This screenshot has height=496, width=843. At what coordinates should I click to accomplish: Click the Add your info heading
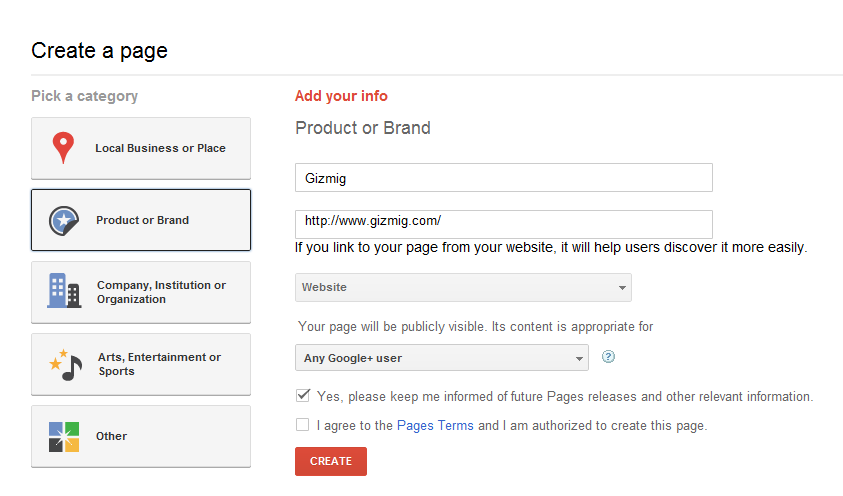341,96
